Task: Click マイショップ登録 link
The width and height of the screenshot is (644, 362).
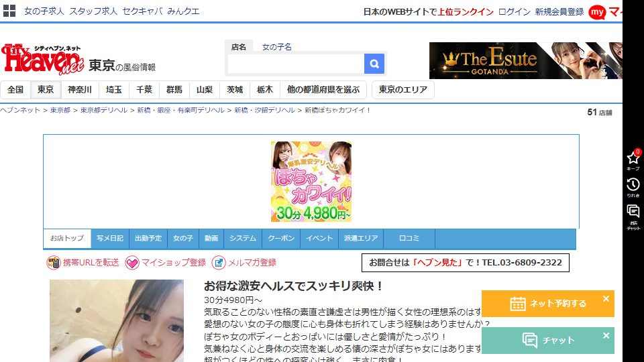Action: tap(173, 263)
